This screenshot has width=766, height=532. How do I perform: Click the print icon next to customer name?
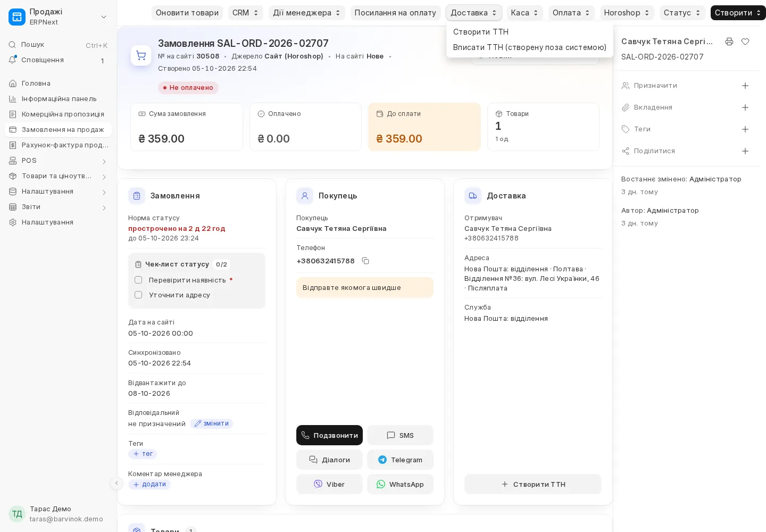click(729, 41)
